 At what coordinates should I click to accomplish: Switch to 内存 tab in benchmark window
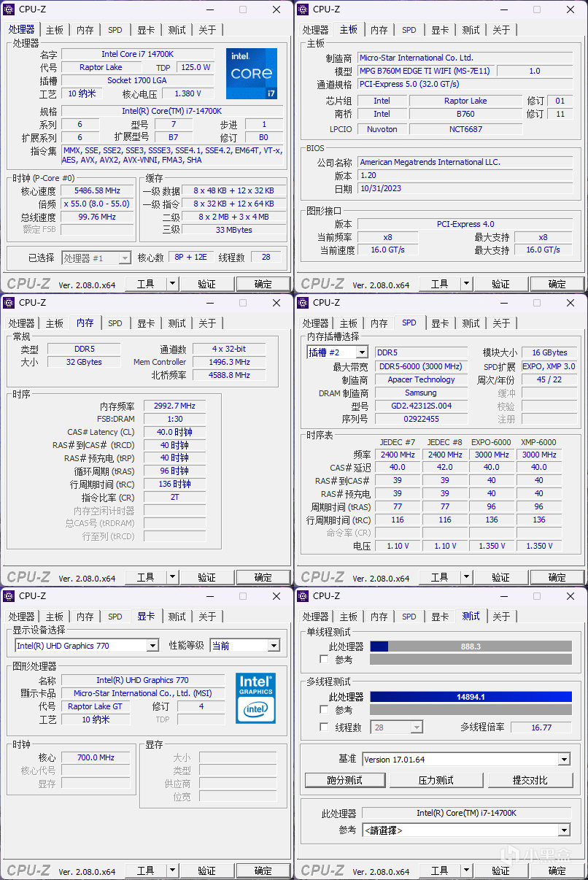pos(379,617)
